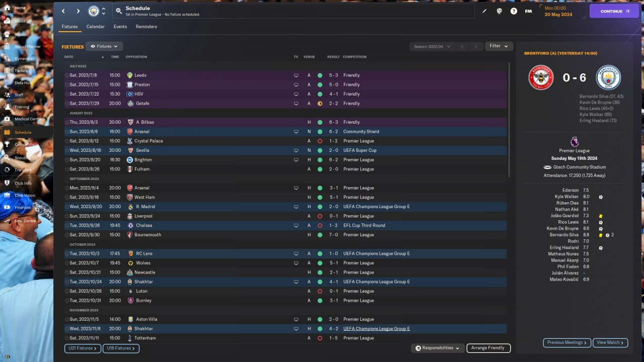Tick the selection circle for the Crystal Palace fixture
This screenshot has height=362, width=644.
(66, 141)
